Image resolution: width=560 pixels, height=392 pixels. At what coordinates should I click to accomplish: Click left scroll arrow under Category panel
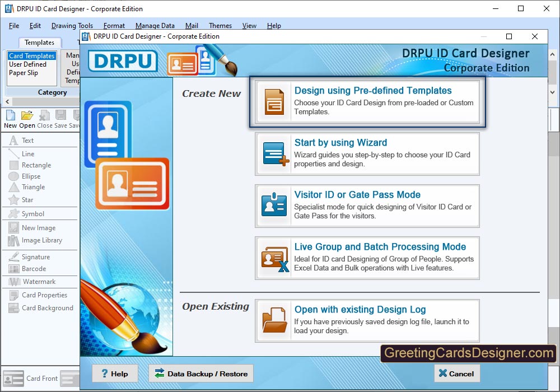pyautogui.click(x=7, y=101)
